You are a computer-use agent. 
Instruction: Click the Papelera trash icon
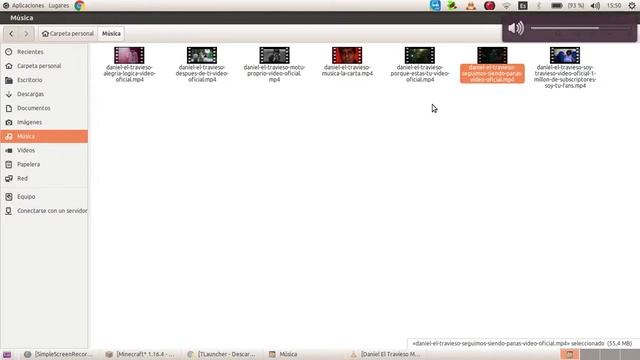[x=9, y=164]
